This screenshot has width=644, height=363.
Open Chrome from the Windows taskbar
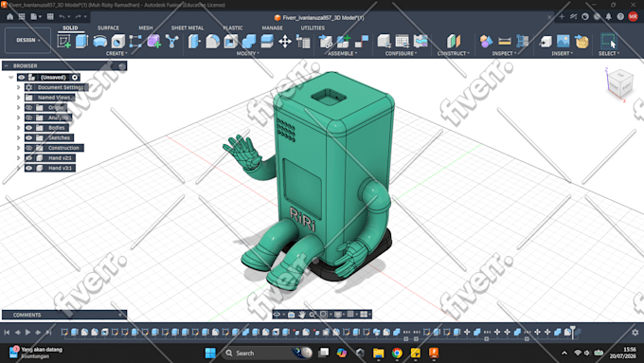pos(397,353)
